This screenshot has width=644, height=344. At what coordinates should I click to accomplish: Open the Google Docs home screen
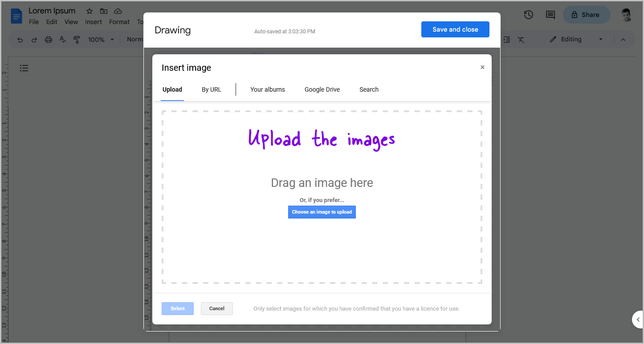pos(16,16)
